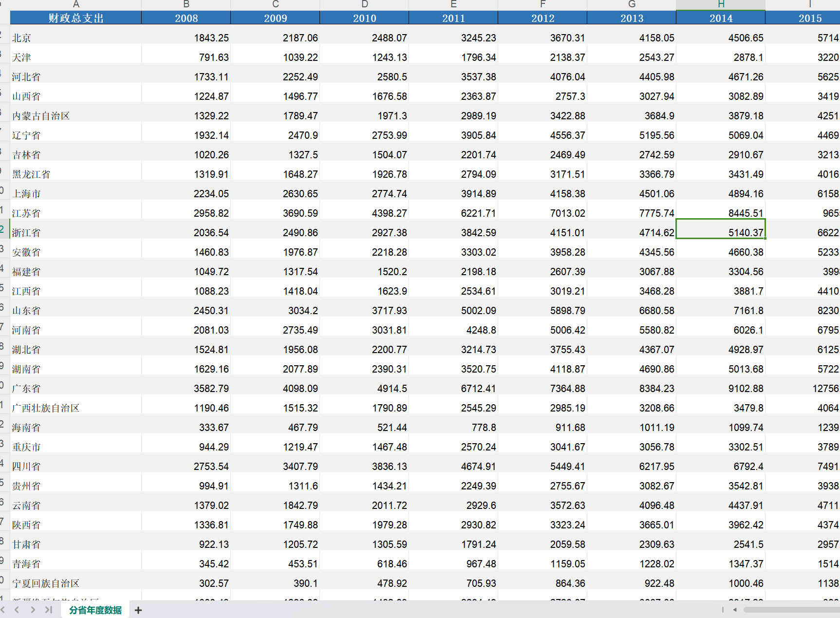Click cell with value 5140.37 for 浙江省
The width and height of the screenshot is (840, 618).
[x=721, y=233]
